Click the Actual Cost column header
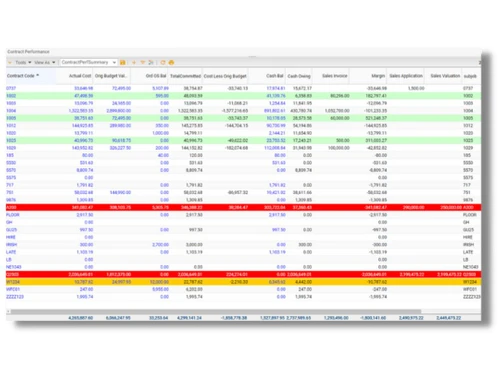 pos(80,76)
